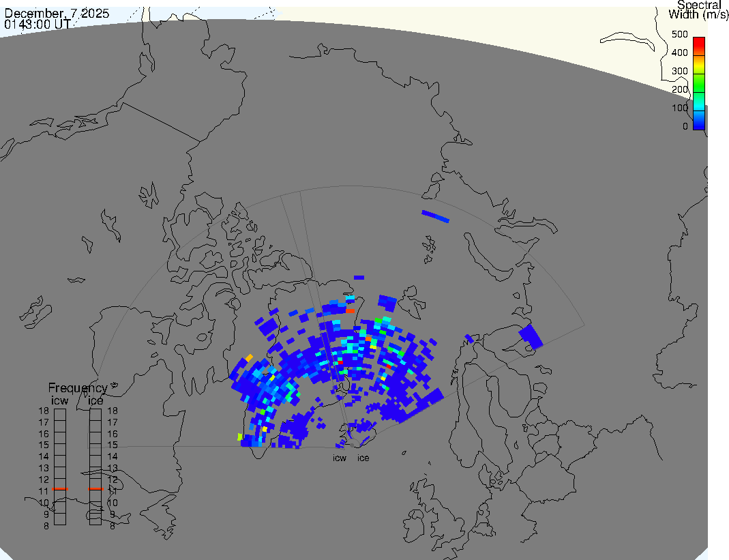Click the time stamp '0143:00 UT'
Viewport: 729px width, 560px height.
click(38, 24)
